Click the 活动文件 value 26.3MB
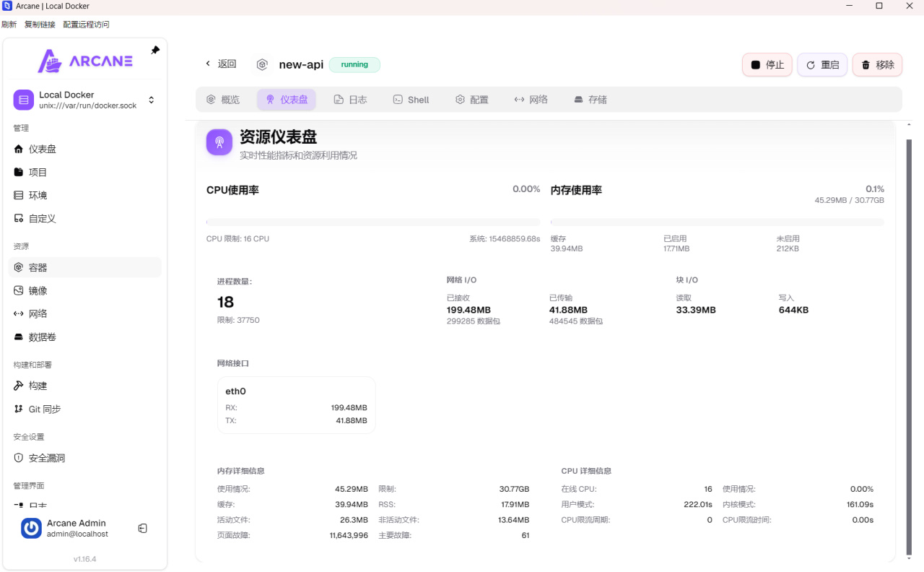Viewport: 924px width, 572px height. point(354,519)
